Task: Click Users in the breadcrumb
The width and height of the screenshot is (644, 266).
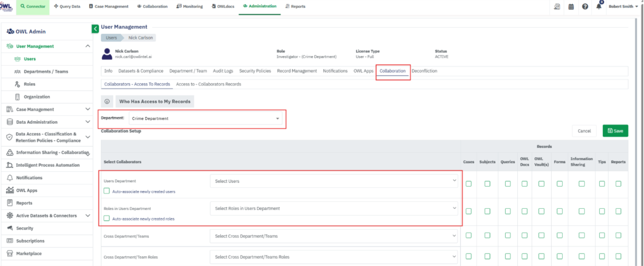Action: coord(111,38)
